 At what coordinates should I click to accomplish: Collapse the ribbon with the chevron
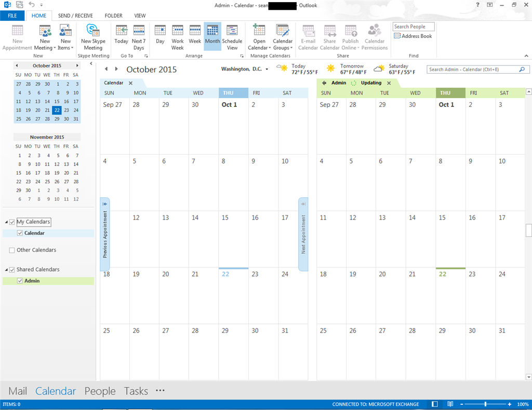(526, 56)
